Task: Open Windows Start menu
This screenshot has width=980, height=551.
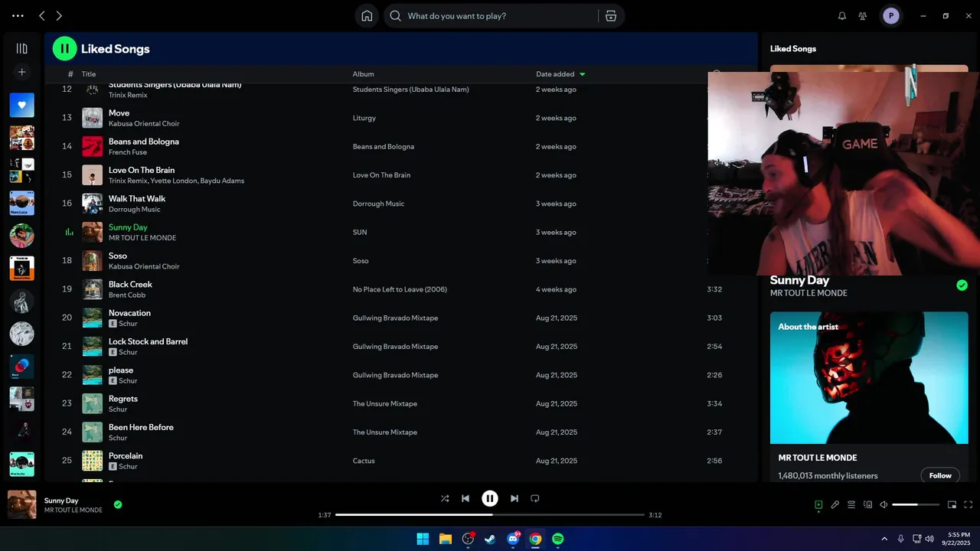Action: click(x=423, y=539)
